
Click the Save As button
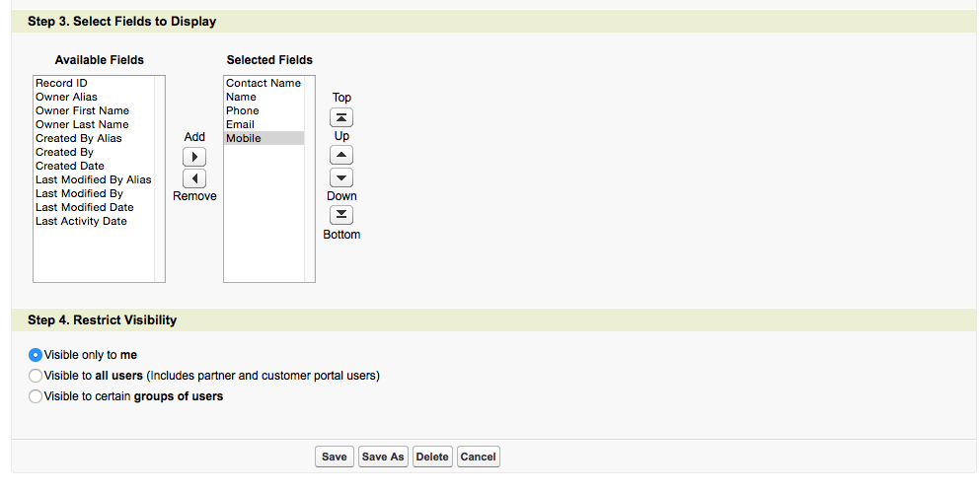(x=383, y=457)
